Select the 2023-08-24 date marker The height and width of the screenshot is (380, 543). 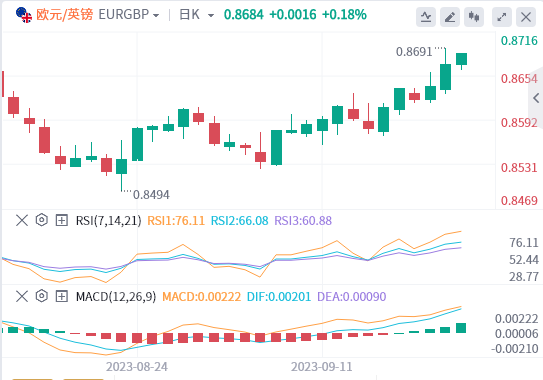coord(137,366)
